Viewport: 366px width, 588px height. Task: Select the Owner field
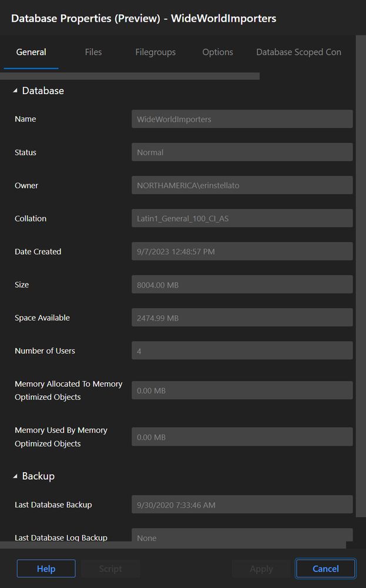click(x=242, y=185)
